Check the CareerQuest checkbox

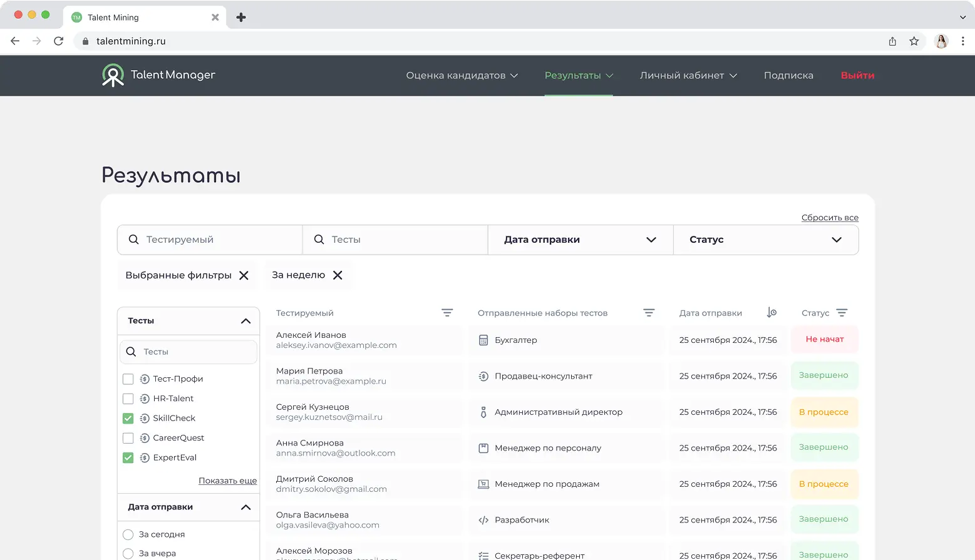point(128,438)
